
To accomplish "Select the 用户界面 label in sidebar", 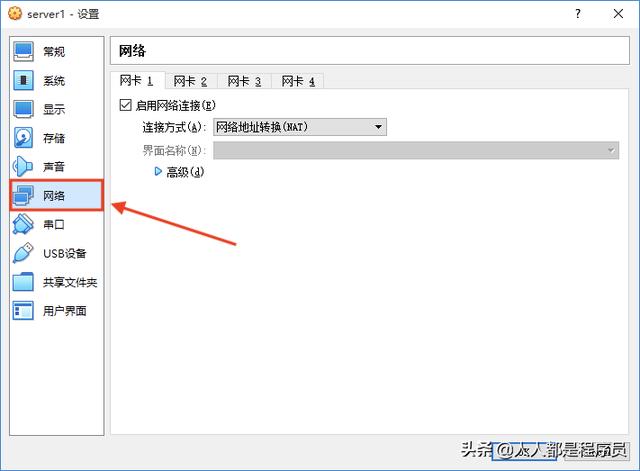I will 64,311.
